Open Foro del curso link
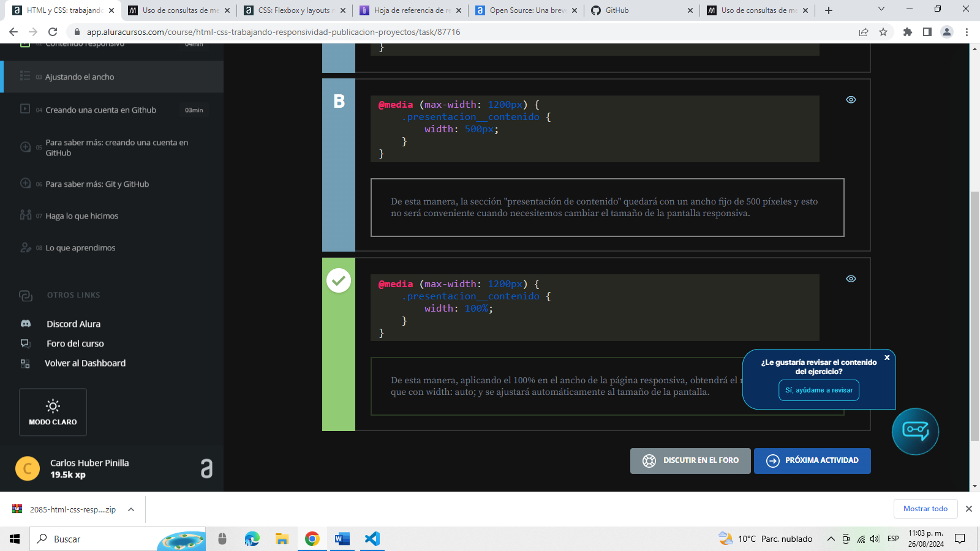The height and width of the screenshot is (551, 980). coord(75,343)
